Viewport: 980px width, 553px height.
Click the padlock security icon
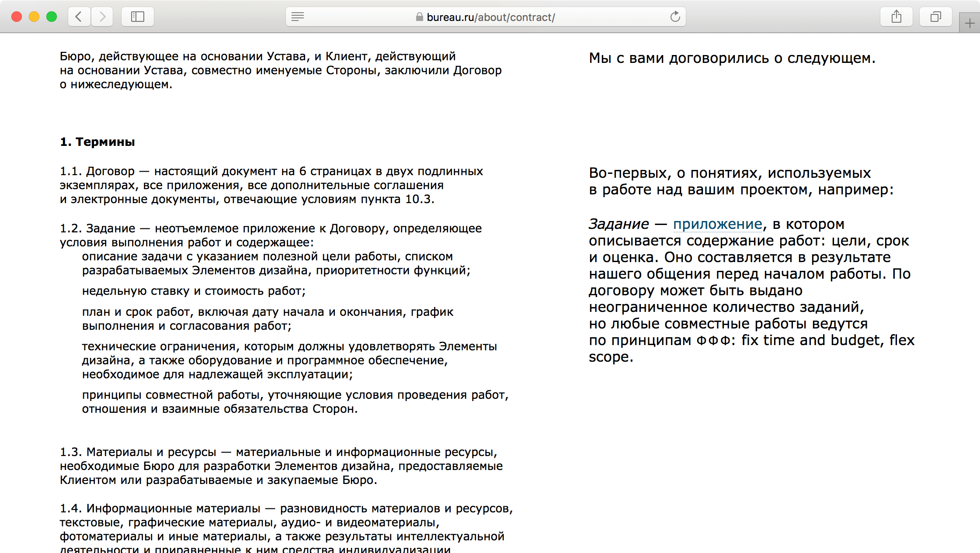(x=419, y=17)
